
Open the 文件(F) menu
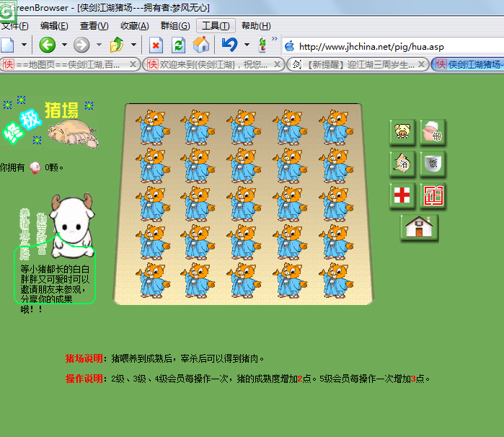(15, 26)
